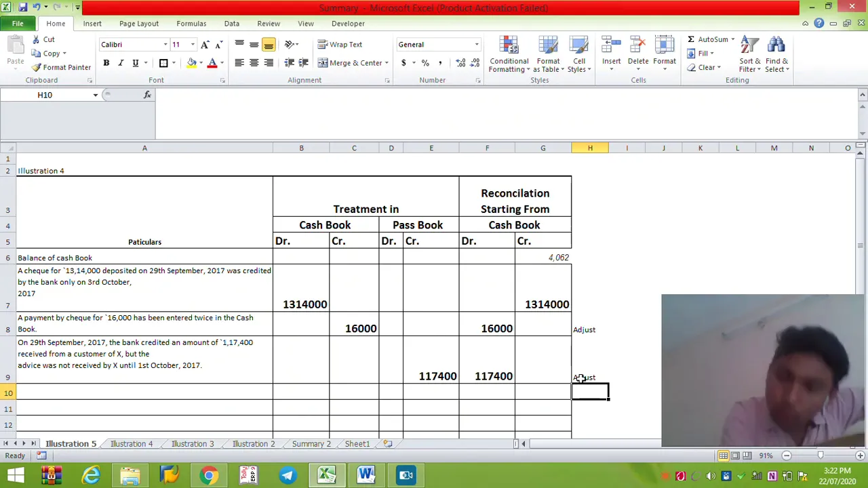Image resolution: width=868 pixels, height=488 pixels.
Task: Open the General number format dropdown
Action: (477, 45)
